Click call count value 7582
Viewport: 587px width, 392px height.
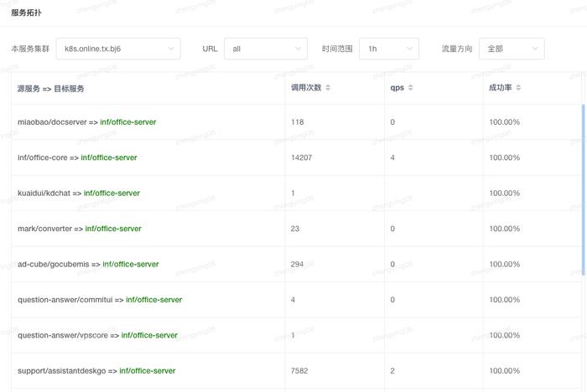(299, 371)
